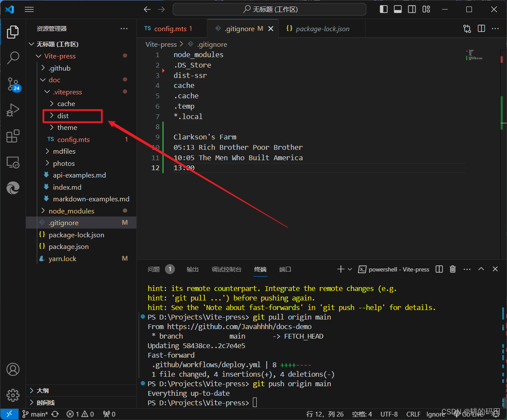Open the Extensions view
This screenshot has width=507, height=420.
coord(13,136)
